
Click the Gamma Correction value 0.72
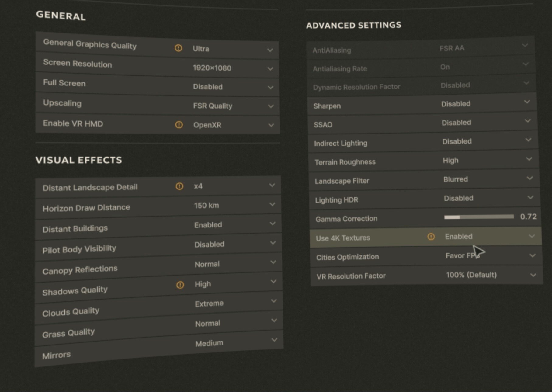coord(528,217)
